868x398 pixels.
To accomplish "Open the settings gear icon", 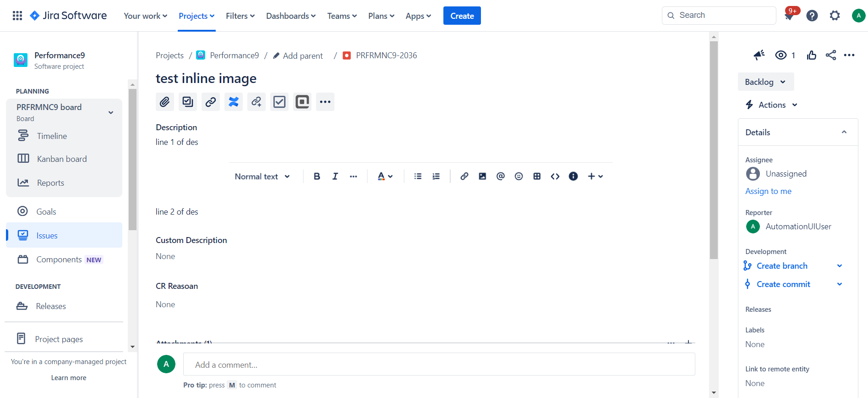I will tap(835, 16).
